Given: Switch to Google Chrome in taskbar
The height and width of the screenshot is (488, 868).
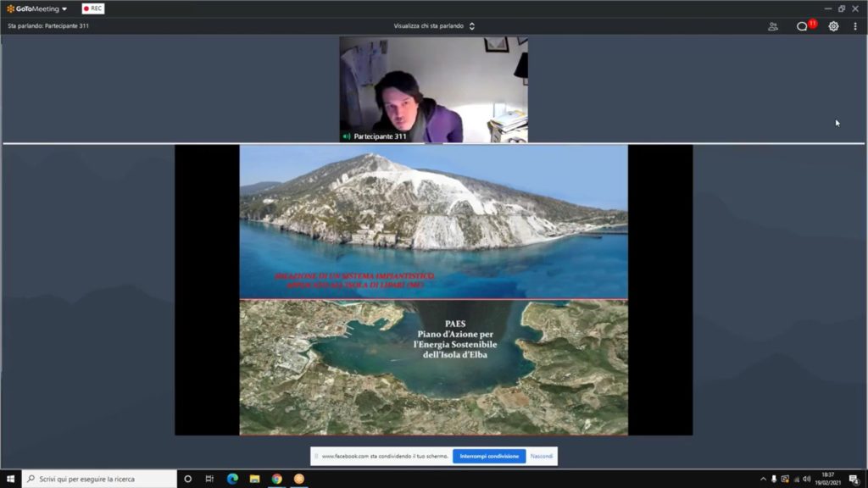Looking at the screenshot, I should [276, 479].
